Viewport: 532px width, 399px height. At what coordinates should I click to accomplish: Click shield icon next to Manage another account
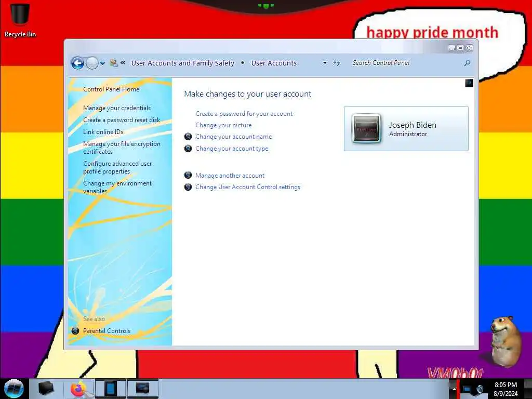188,175
